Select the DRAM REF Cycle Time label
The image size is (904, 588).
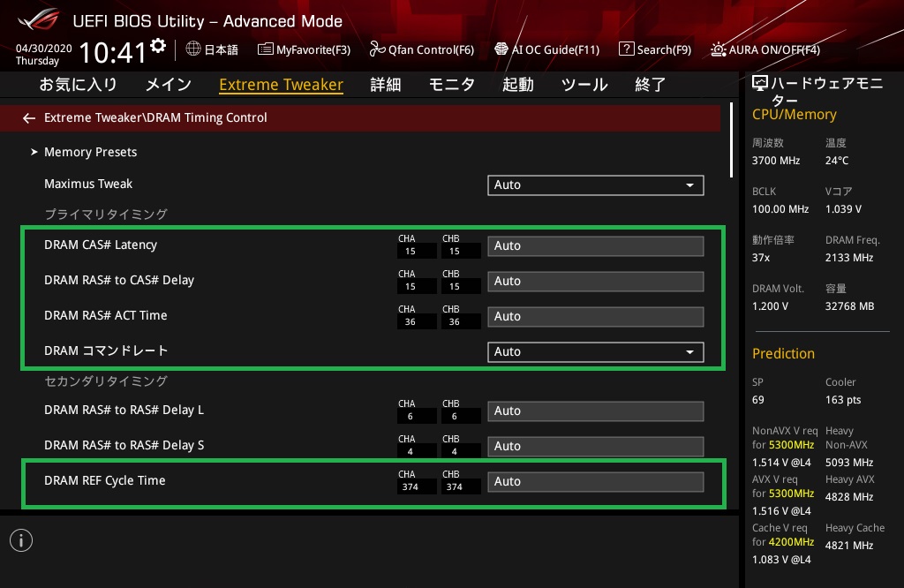point(105,480)
